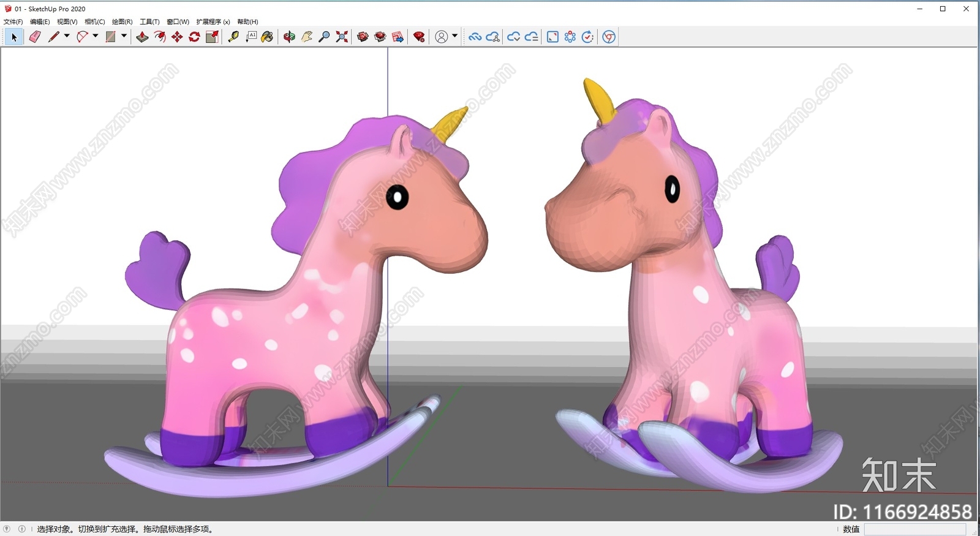This screenshot has height=536, width=980.
Task: Open the 绘图(R) menu
Action: click(x=122, y=21)
